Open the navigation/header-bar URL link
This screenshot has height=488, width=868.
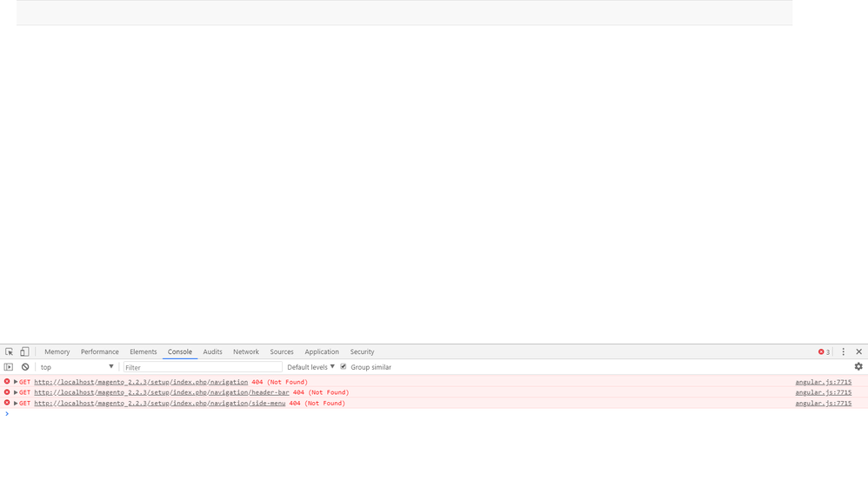[162, 392]
